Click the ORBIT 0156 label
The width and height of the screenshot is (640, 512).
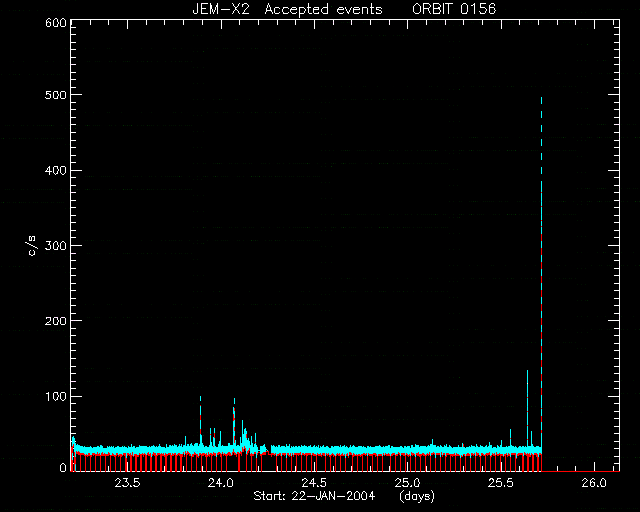coord(454,9)
